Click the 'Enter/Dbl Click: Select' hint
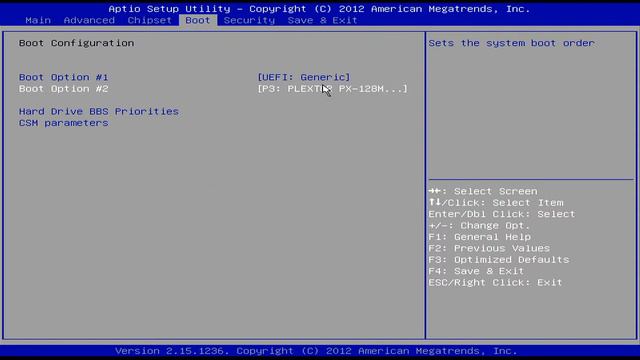The height and width of the screenshot is (360, 640). [x=502, y=214]
